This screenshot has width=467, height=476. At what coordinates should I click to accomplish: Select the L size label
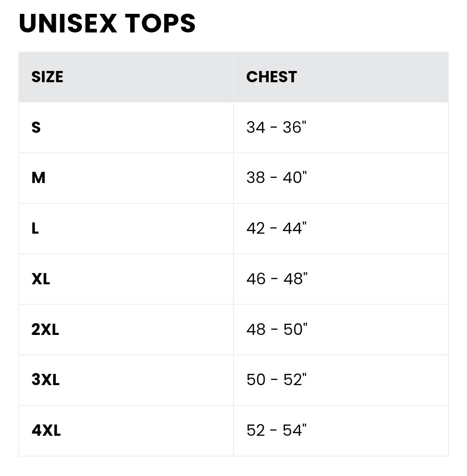35,228
